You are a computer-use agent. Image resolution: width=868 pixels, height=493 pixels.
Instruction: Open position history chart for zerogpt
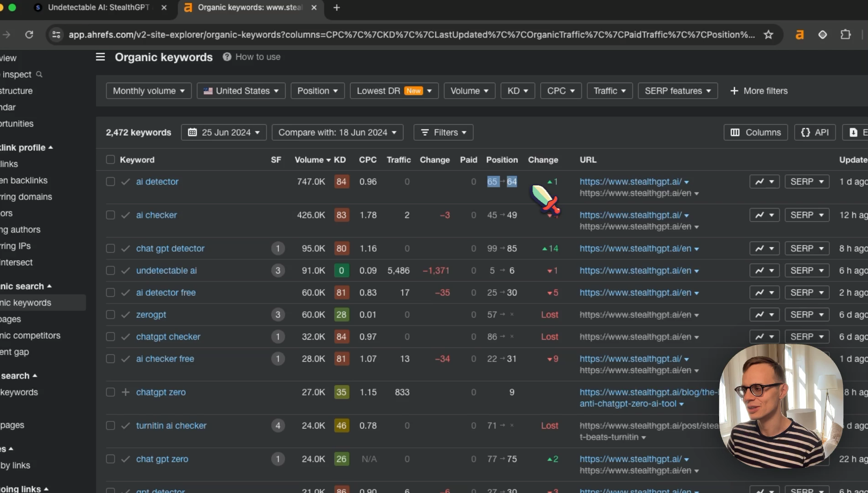click(x=764, y=315)
